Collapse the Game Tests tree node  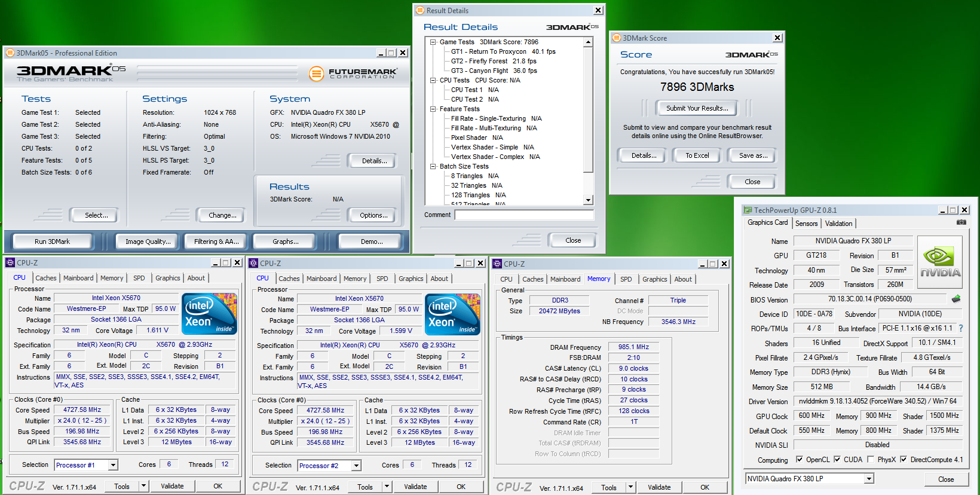[433, 42]
